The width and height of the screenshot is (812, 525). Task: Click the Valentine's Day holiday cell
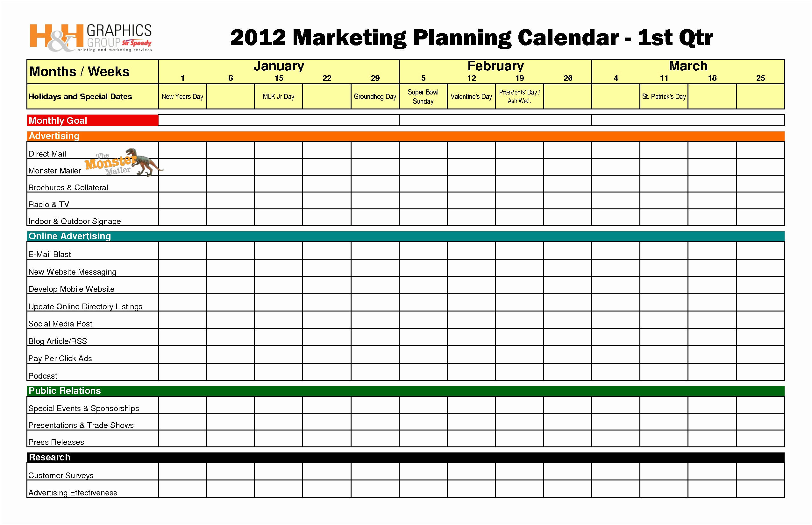471,96
